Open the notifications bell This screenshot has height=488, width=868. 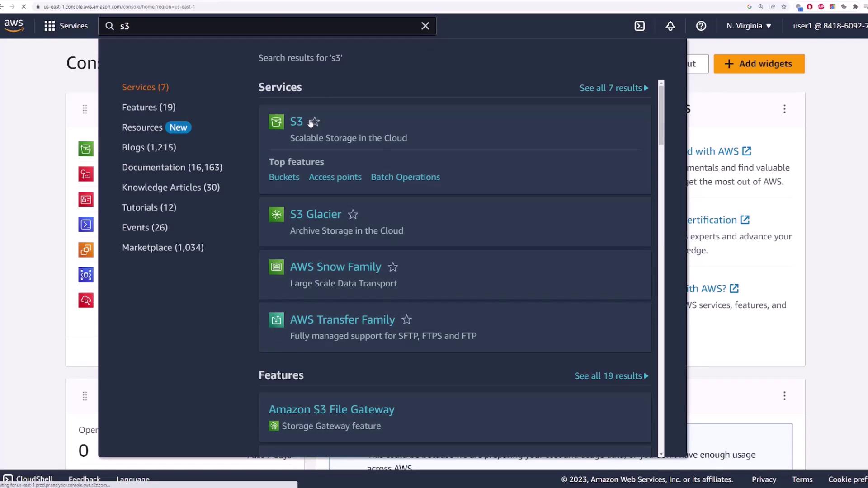click(670, 26)
